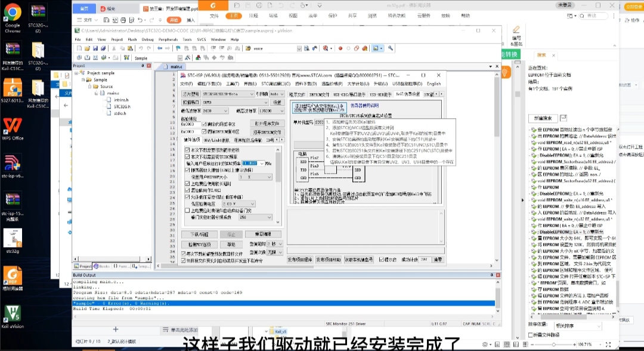The image size is (644, 351).
Task: Open English menu in STC-ISP
Action: tap(434, 84)
